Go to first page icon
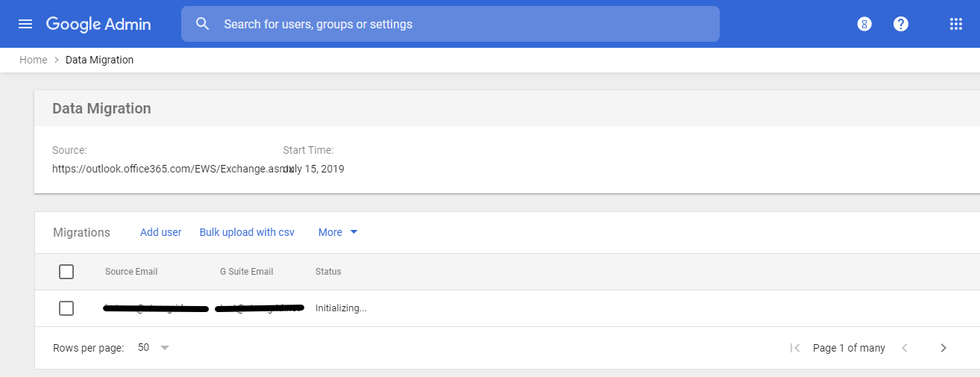980x377 pixels. click(795, 348)
